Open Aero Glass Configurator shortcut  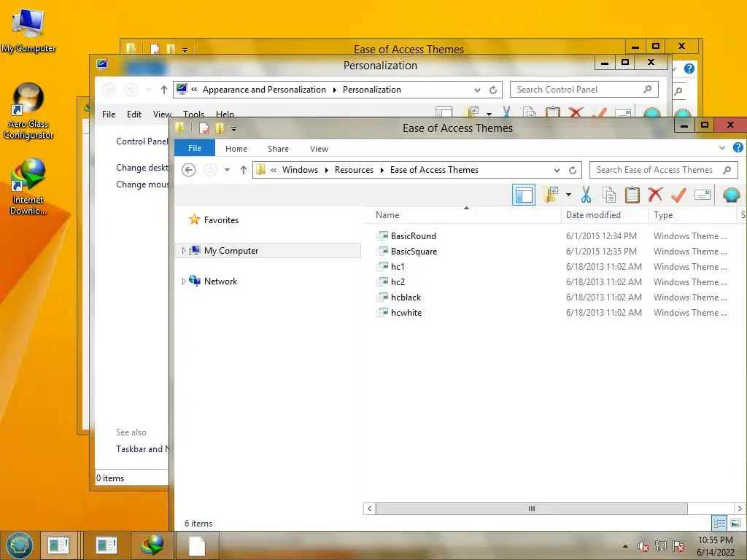pyautogui.click(x=28, y=112)
